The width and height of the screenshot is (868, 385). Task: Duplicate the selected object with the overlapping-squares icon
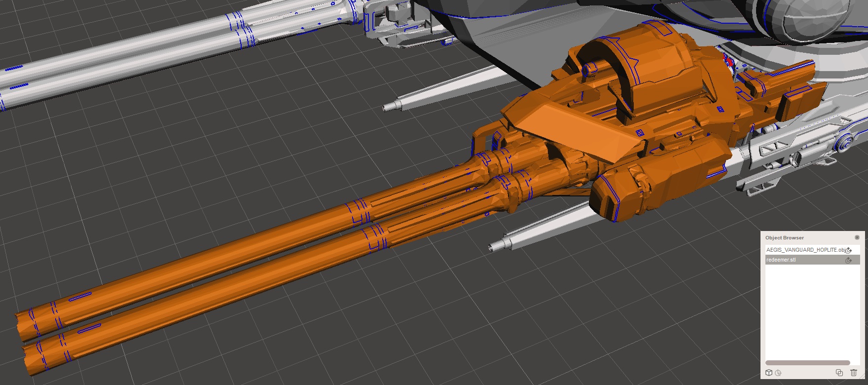coord(839,373)
